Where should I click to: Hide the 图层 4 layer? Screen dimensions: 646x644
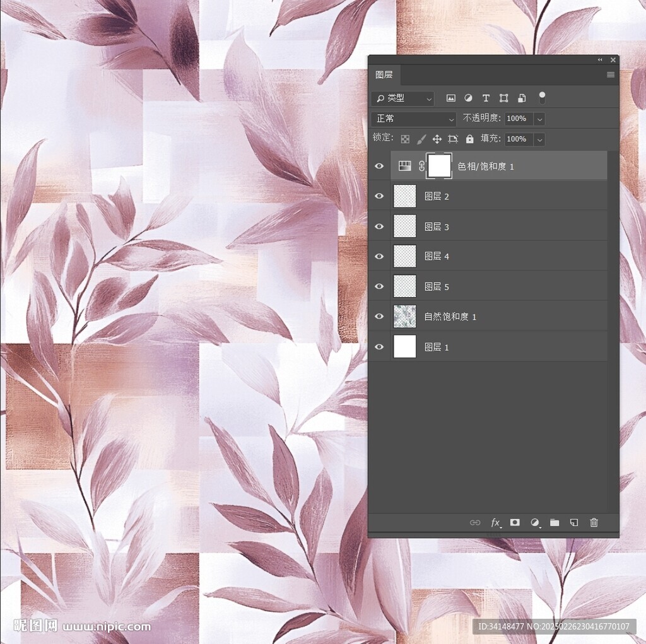pos(379,256)
